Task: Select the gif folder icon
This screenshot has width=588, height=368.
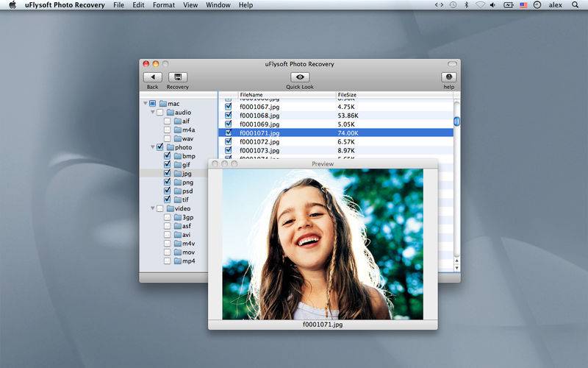Action: [178, 164]
